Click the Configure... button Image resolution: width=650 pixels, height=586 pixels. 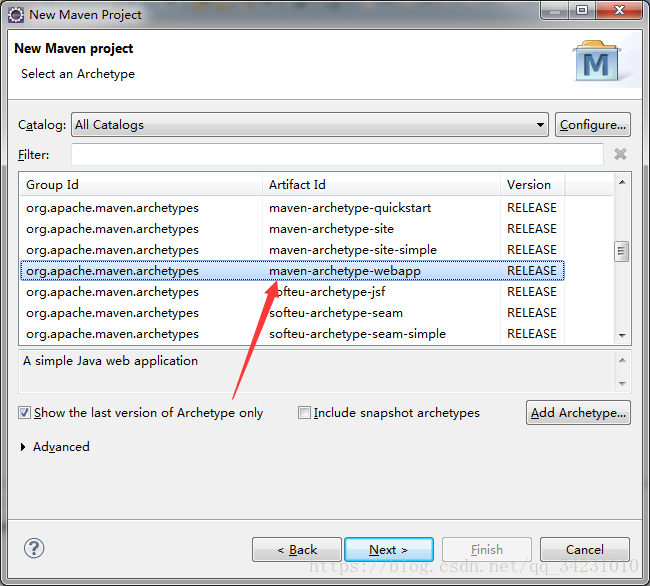(x=593, y=125)
